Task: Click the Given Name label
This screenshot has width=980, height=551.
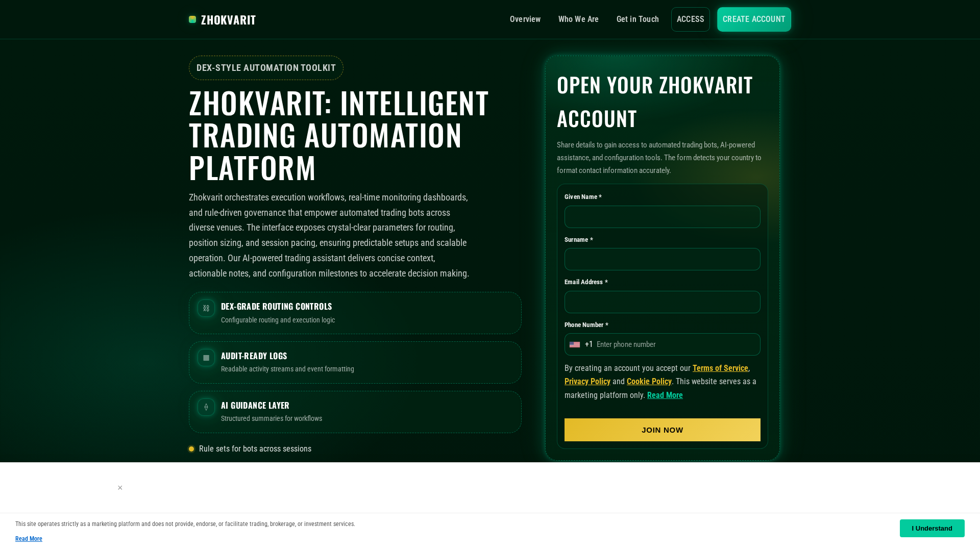Action: point(583,197)
